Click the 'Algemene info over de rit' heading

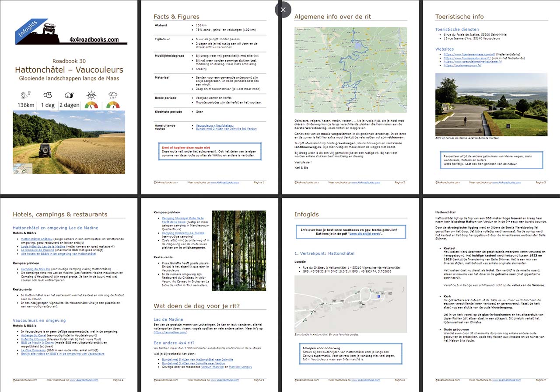click(x=332, y=17)
